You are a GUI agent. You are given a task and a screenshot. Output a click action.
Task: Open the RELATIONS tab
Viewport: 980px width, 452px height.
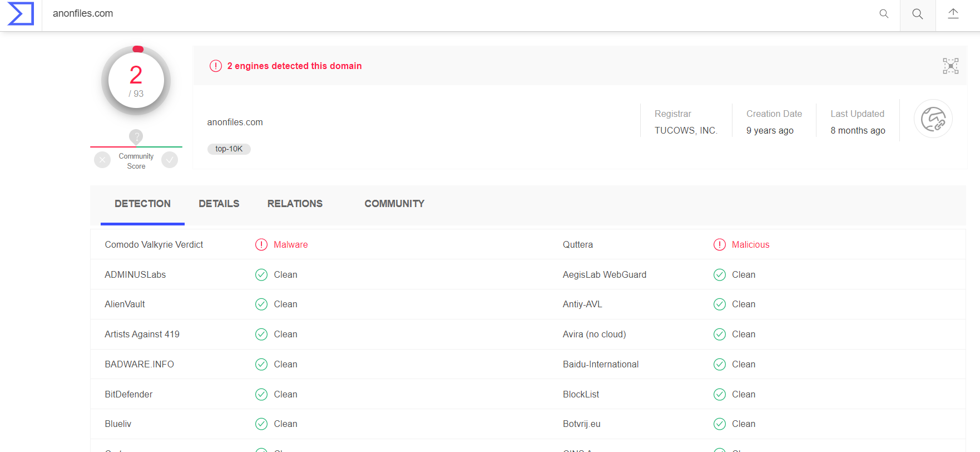pos(295,204)
